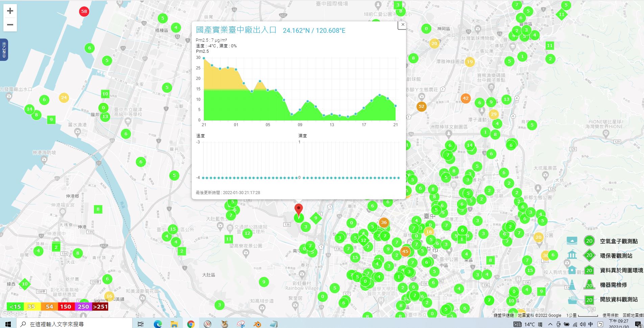Screen dimensions: 644x328
Task: Toggle ship icon for 開放資料觀測站
Action: (x=572, y=300)
